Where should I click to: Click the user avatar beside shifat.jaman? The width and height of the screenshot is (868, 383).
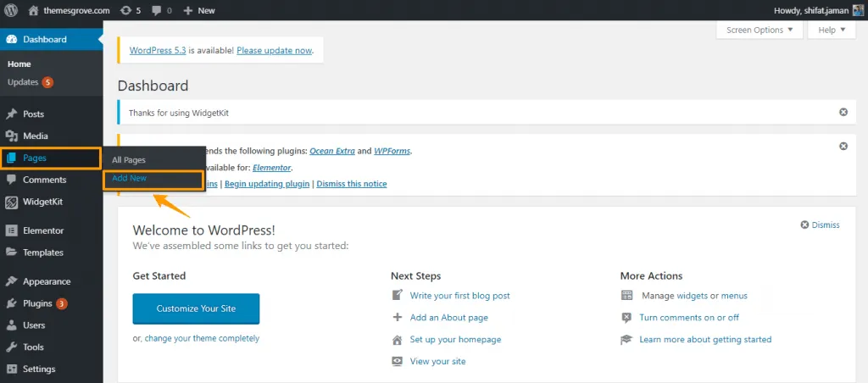858,10
